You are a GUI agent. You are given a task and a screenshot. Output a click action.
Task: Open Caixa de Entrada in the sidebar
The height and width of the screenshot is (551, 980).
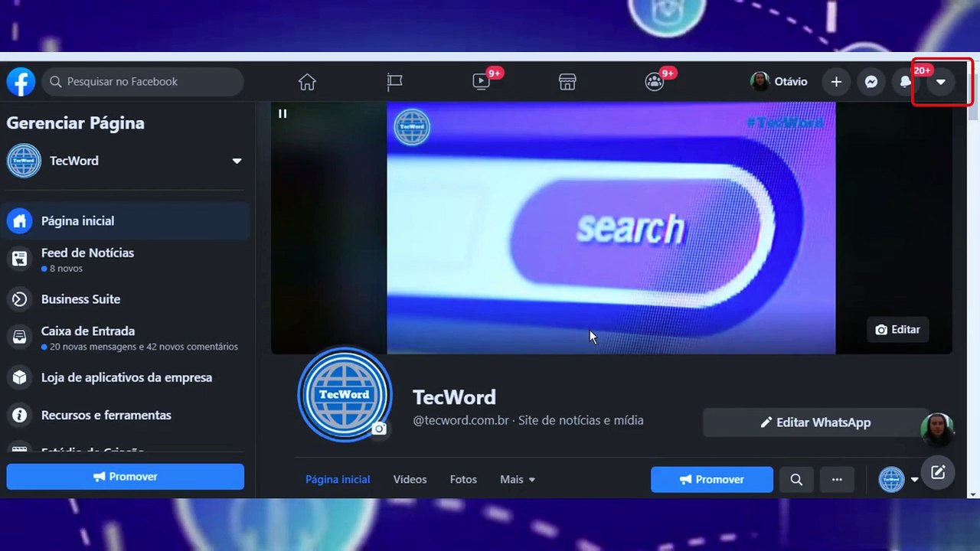(x=126, y=337)
